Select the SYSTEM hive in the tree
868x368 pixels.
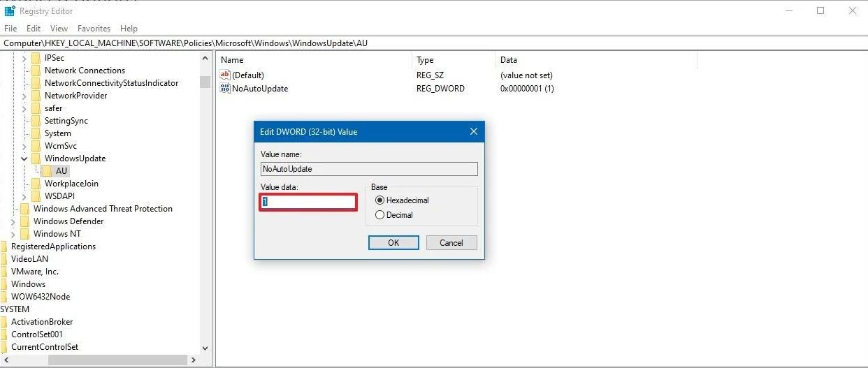[x=15, y=309]
